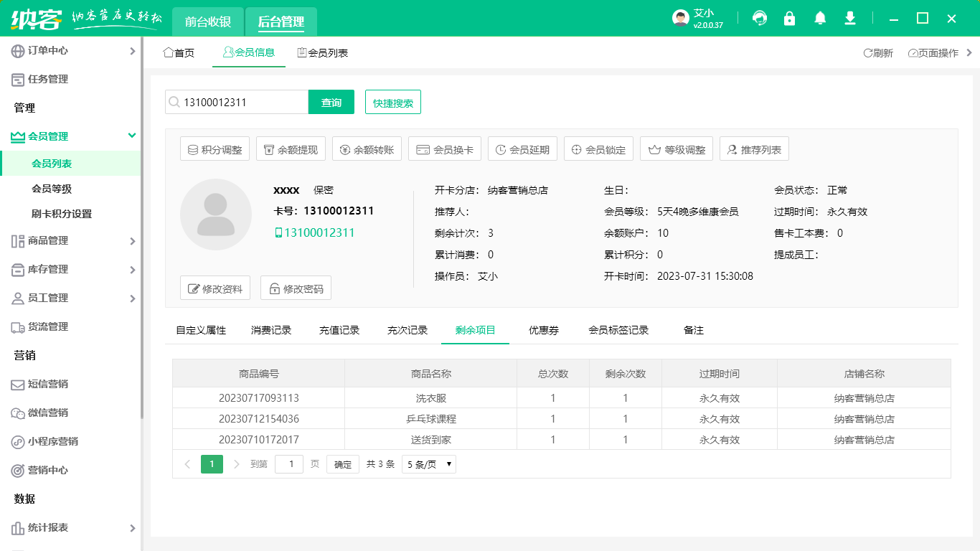This screenshot has height=551, width=980.
Task: Open the 订单中心 order center
Action: [x=47, y=51]
